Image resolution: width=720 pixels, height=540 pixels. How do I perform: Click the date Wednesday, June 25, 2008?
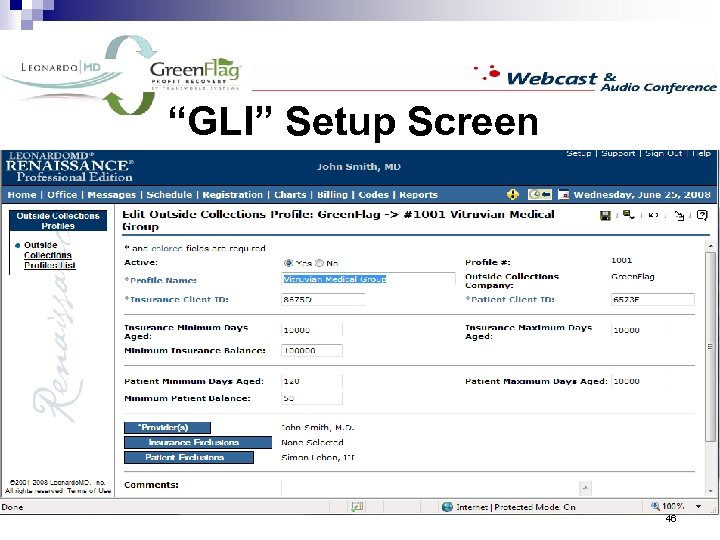[642, 195]
